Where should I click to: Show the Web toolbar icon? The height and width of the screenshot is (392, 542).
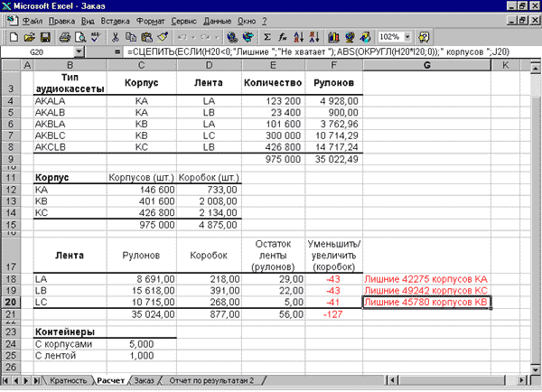[248, 37]
